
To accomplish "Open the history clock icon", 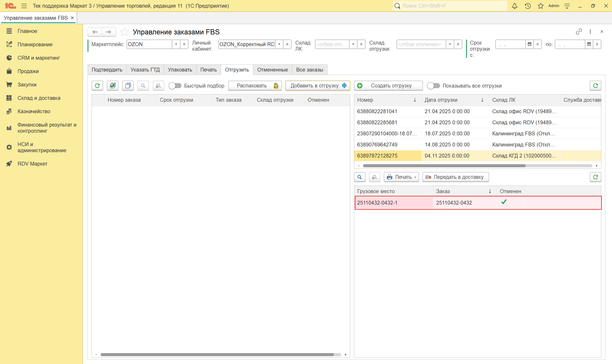I will [528, 6].
